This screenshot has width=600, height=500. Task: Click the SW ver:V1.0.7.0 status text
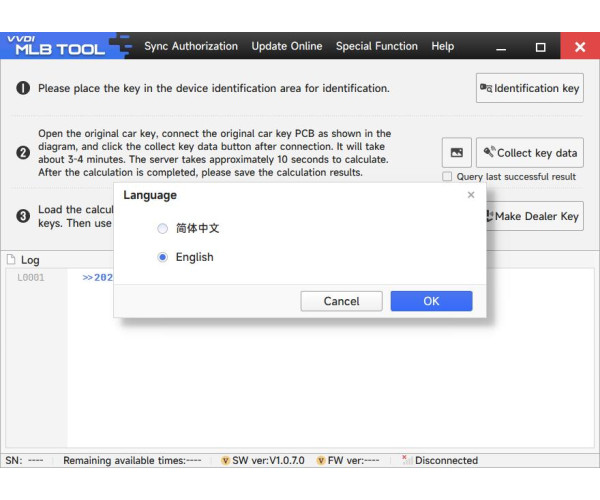268,461
